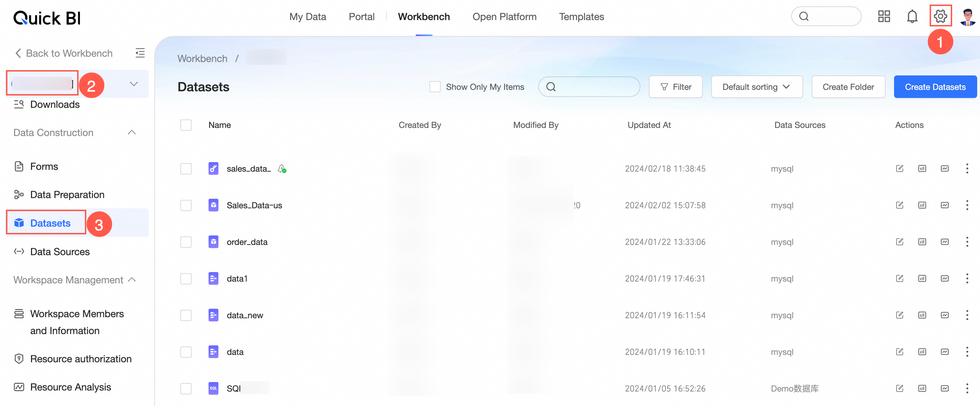Image resolution: width=980 pixels, height=406 pixels.
Task: Check the Sales_Data-us row checkbox
Action: click(186, 205)
